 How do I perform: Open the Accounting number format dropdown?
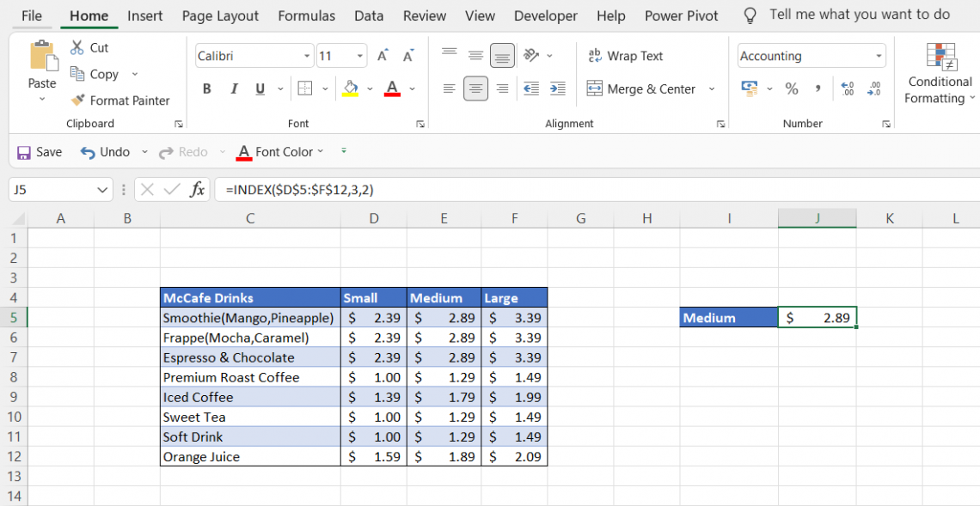click(879, 55)
